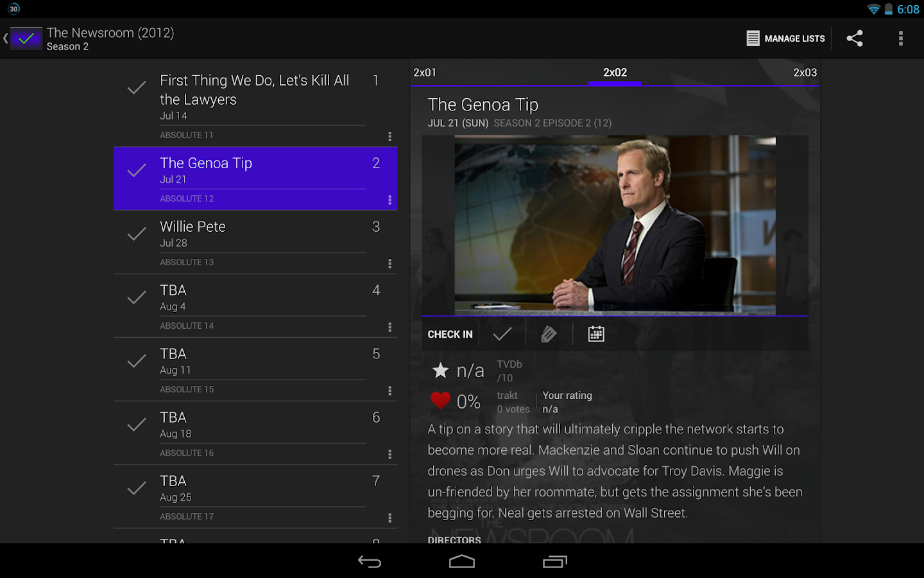Screen dimensions: 924x578
Task: Open options menu for Absolute 14 episode
Action: pyautogui.click(x=389, y=327)
